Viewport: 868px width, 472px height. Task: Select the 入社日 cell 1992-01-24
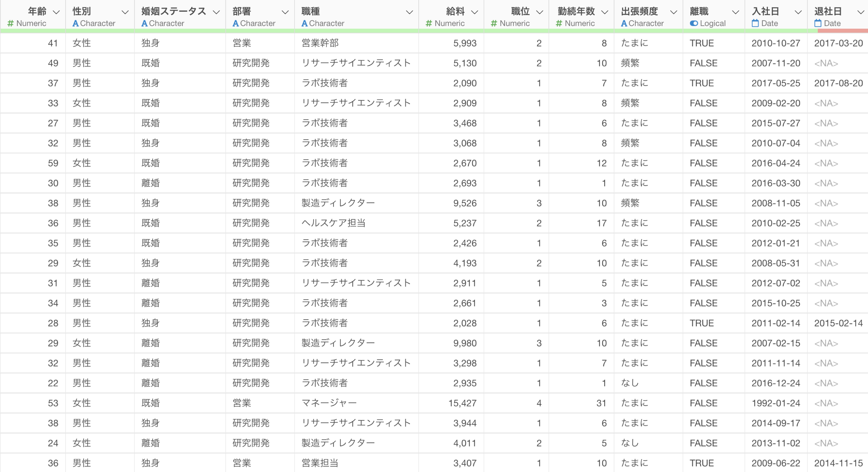776,403
